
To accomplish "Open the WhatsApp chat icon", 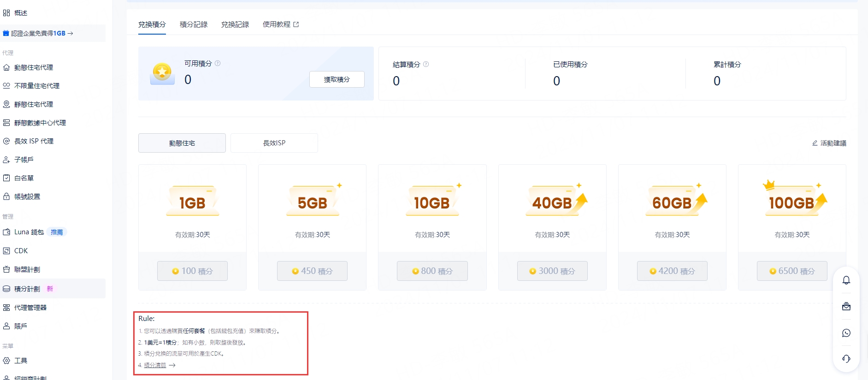I will click(846, 333).
